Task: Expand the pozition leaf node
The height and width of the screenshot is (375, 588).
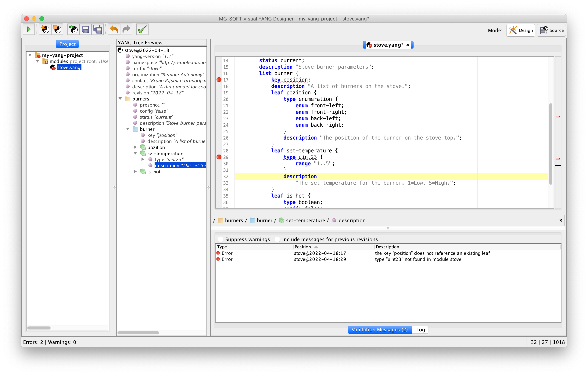Action: [x=135, y=147]
